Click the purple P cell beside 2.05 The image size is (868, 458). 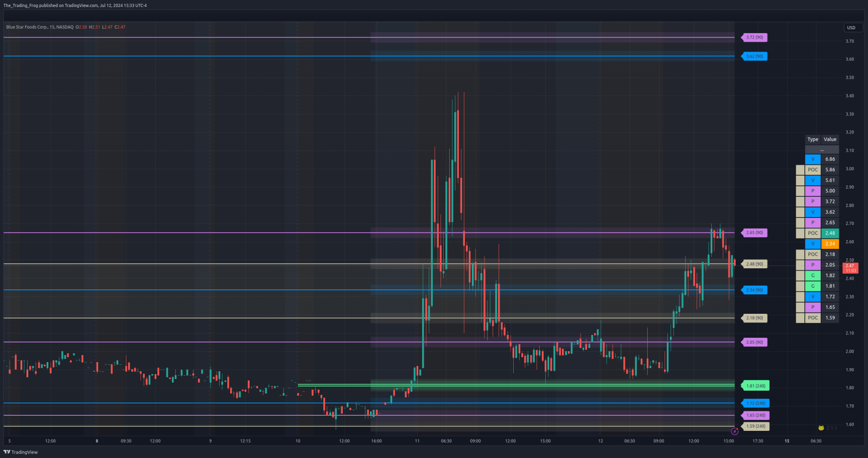coord(813,265)
